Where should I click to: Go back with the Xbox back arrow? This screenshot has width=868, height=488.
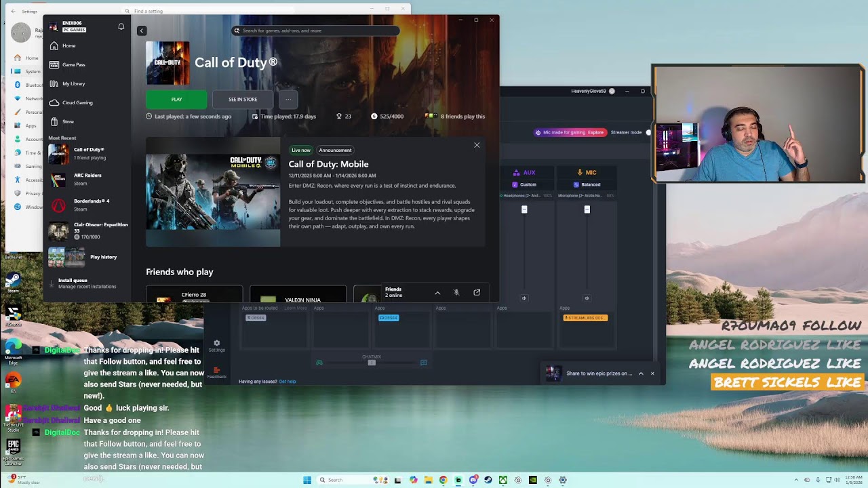pyautogui.click(x=142, y=30)
